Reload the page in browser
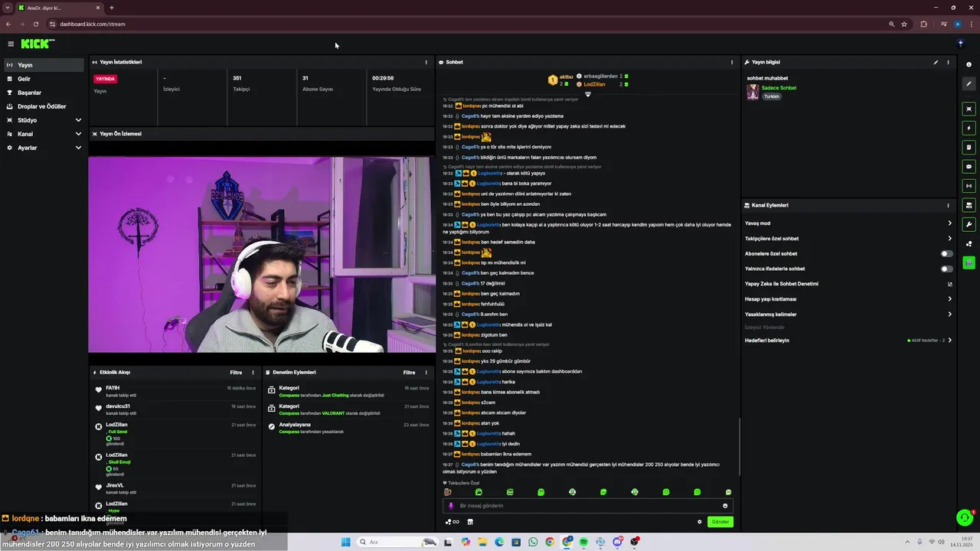 click(36, 24)
